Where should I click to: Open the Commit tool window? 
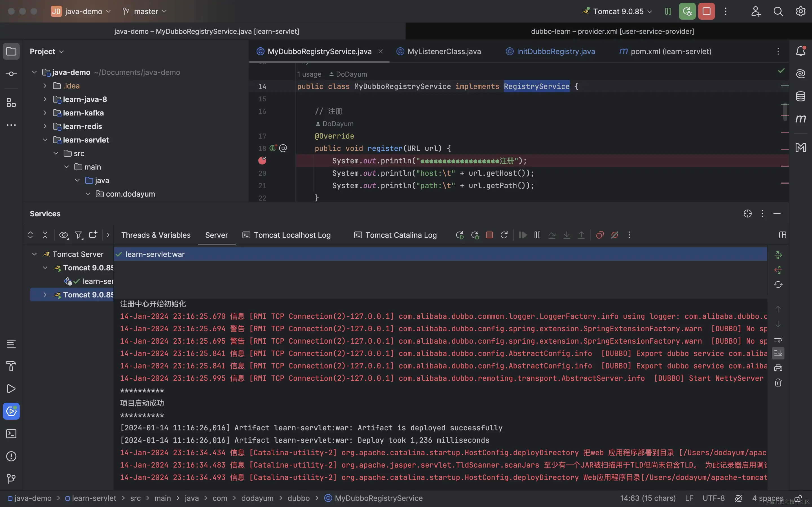11,74
